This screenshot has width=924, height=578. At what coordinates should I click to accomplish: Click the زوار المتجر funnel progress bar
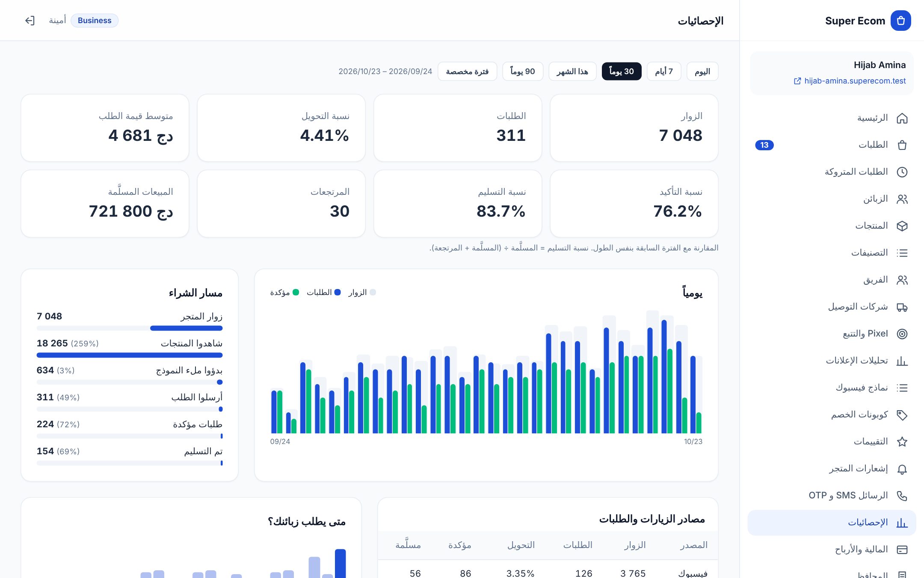[130, 328]
